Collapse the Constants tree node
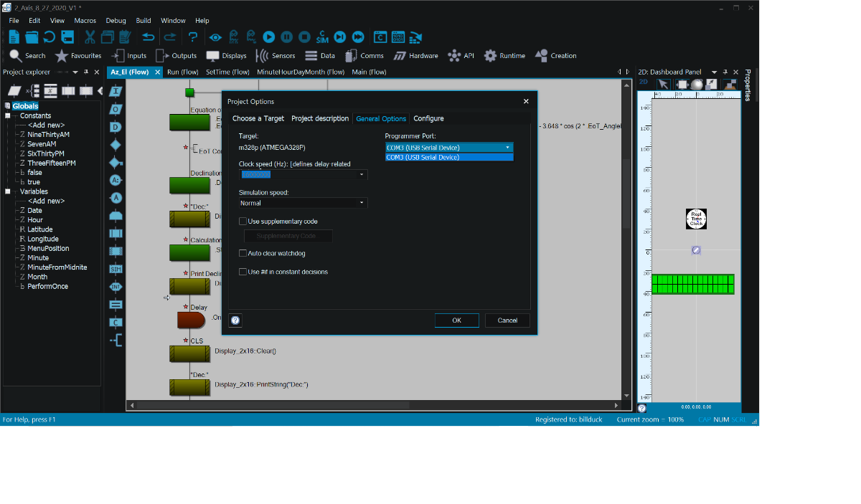The height and width of the screenshot is (504, 861). tap(8, 115)
